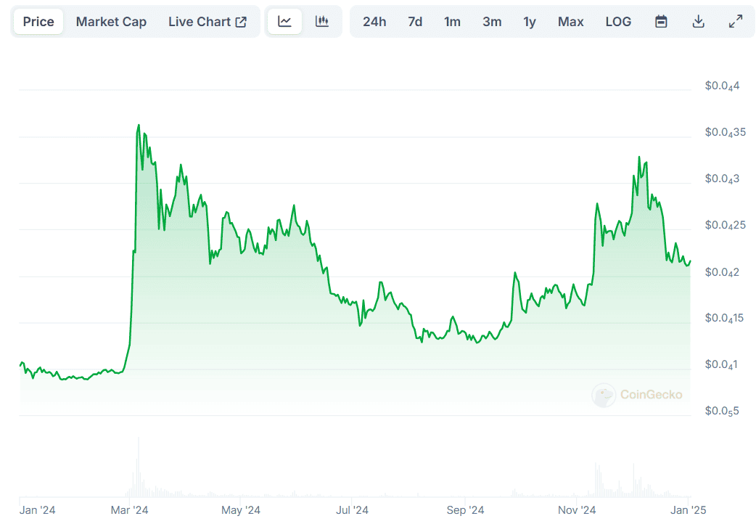The image size is (756, 532).
Task: Switch to candlestick chart icon
Action: [x=322, y=22]
